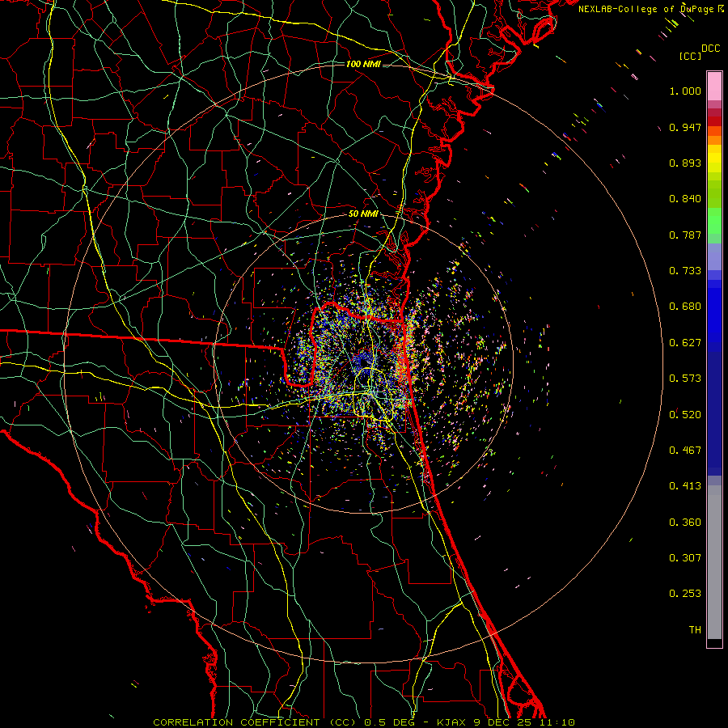This screenshot has width=728, height=728.
Task: Click the 50 NMI range ring label
Action: [x=363, y=214]
